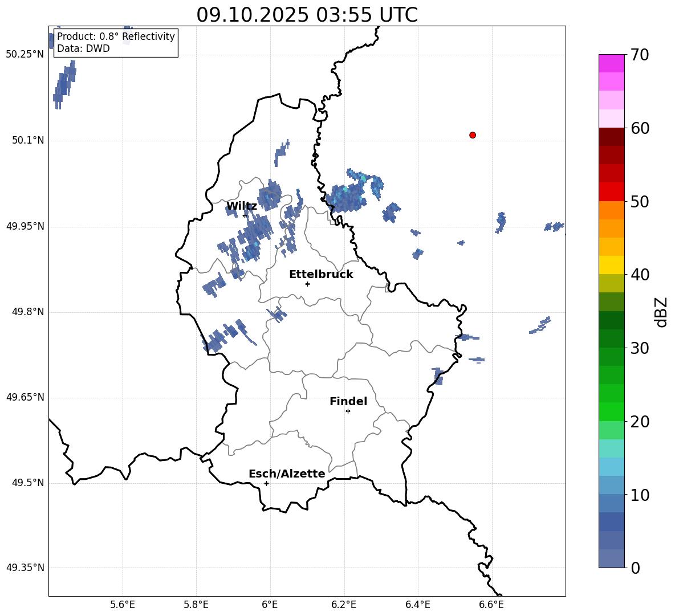The image size is (675, 616).
Task: Click the light blue colorbar segment above 10
Action: click(x=611, y=467)
